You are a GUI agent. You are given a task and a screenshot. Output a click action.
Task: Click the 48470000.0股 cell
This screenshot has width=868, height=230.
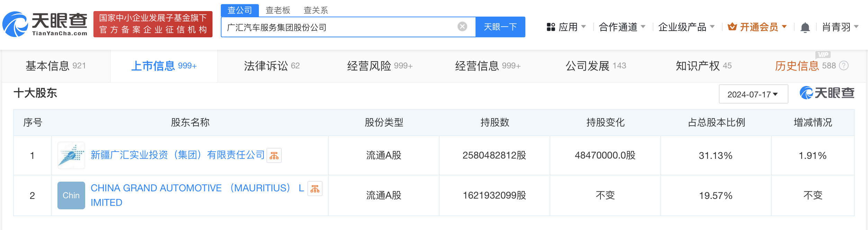tap(605, 155)
